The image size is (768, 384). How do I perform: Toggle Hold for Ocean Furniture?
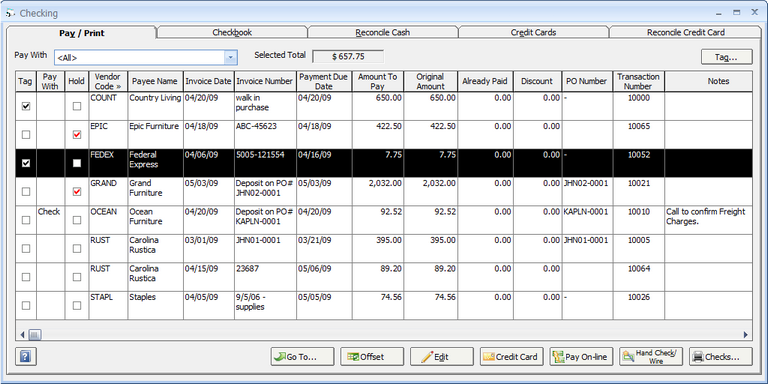[77, 220]
